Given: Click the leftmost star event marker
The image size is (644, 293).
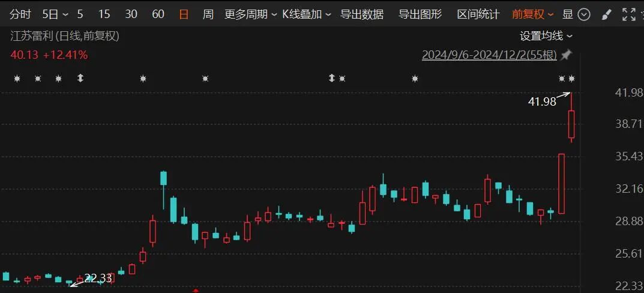Looking at the screenshot, I should click(x=17, y=78).
